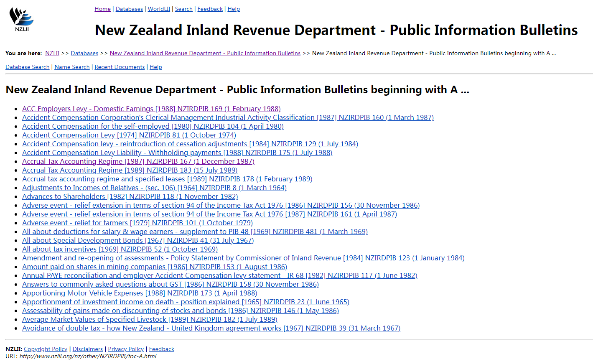This screenshot has height=364, width=593.
Task: Open Feedback in the top navigation bar
Action: (x=210, y=9)
